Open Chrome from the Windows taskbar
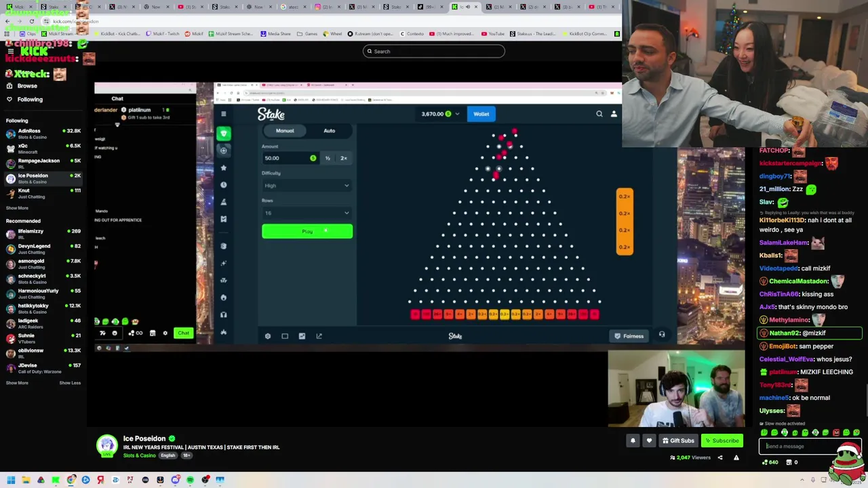 tap(71, 480)
